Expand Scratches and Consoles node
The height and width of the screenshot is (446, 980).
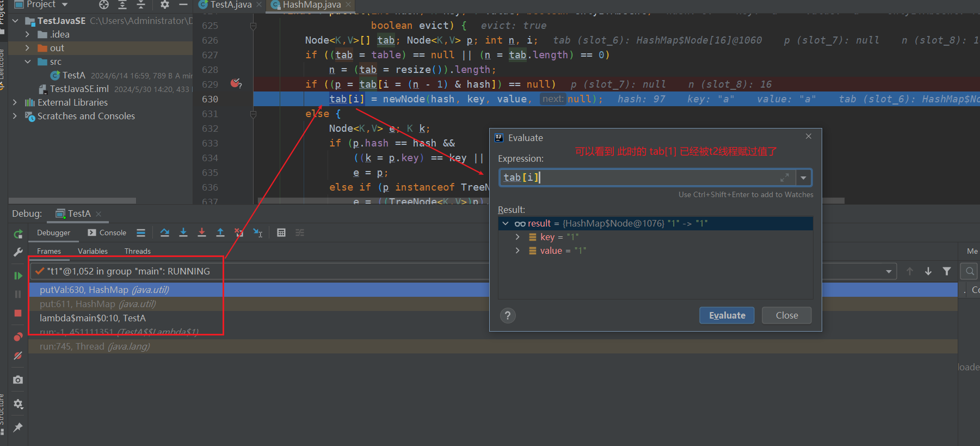(x=15, y=116)
